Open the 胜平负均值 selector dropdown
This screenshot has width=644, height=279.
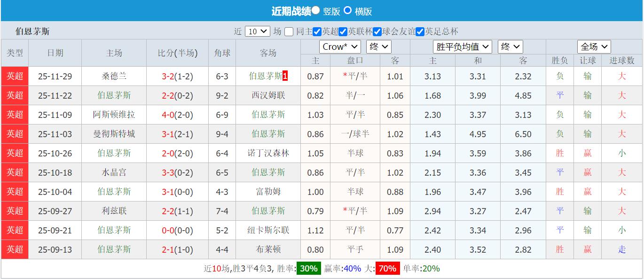pos(462,46)
